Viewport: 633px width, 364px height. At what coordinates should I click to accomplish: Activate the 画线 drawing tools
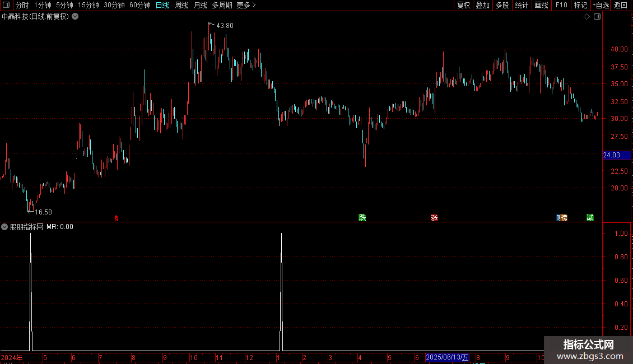[541, 5]
